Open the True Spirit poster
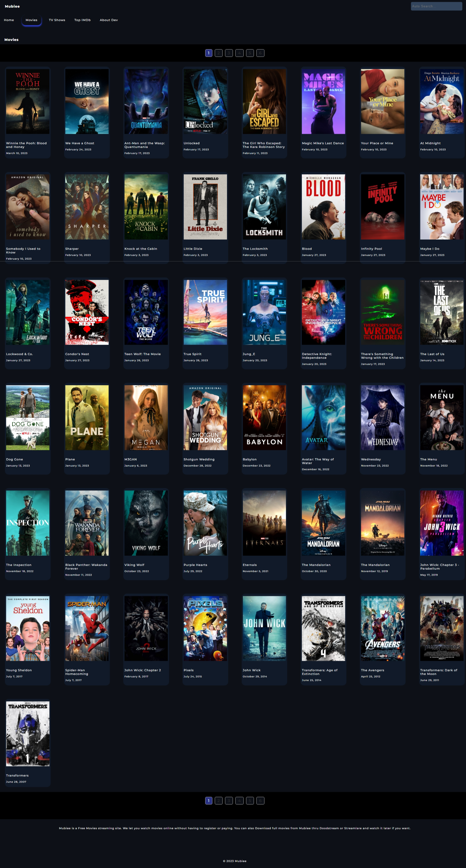466x868 pixels. [x=205, y=312]
